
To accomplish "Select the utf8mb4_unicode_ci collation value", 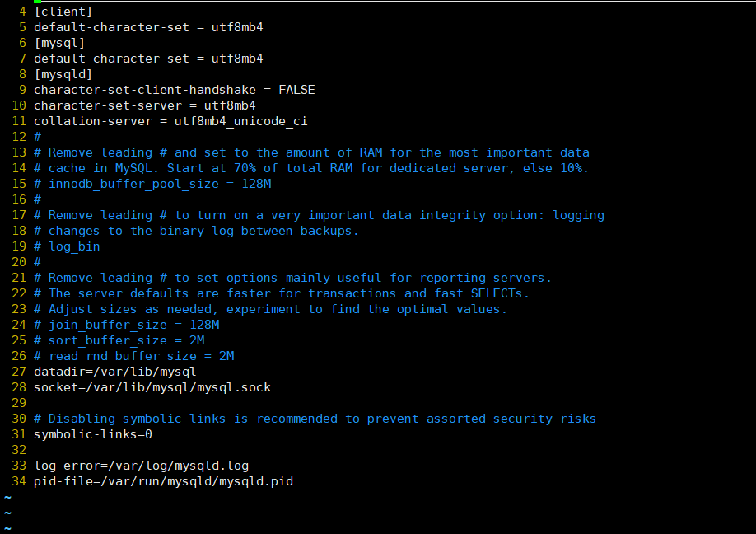I will pos(240,121).
